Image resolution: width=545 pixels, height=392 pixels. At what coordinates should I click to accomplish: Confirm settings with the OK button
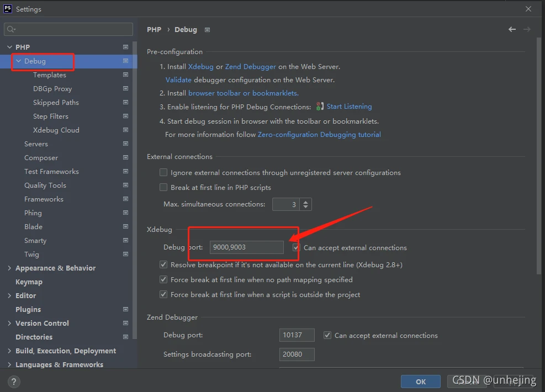421,382
